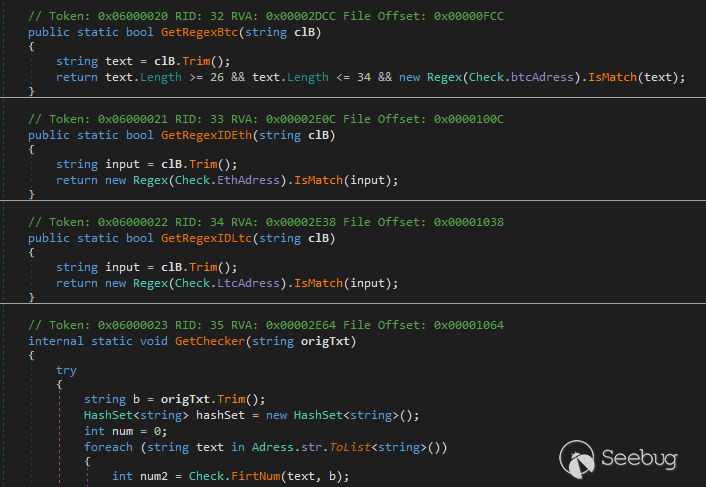The image size is (706, 487).
Task: Click Regex before Check.btcAdress
Action: [x=444, y=77]
